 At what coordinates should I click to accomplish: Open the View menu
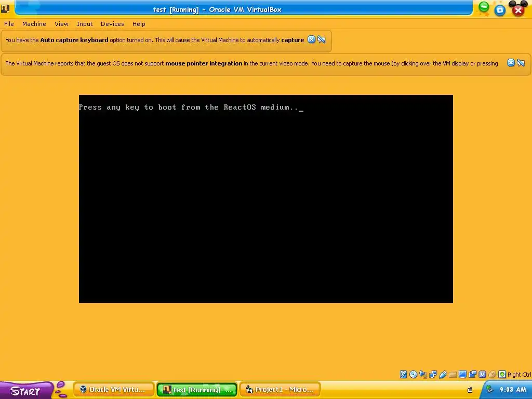coord(61,24)
